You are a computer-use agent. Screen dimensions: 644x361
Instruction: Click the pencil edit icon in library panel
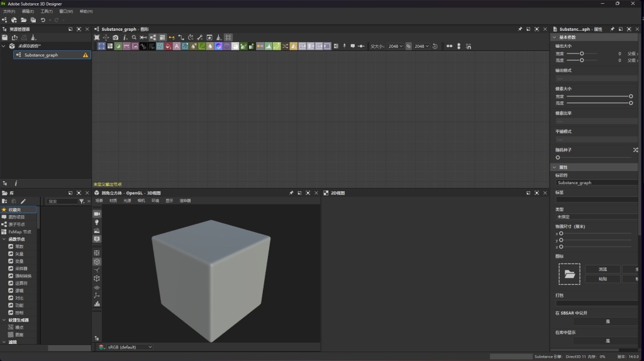tap(23, 201)
